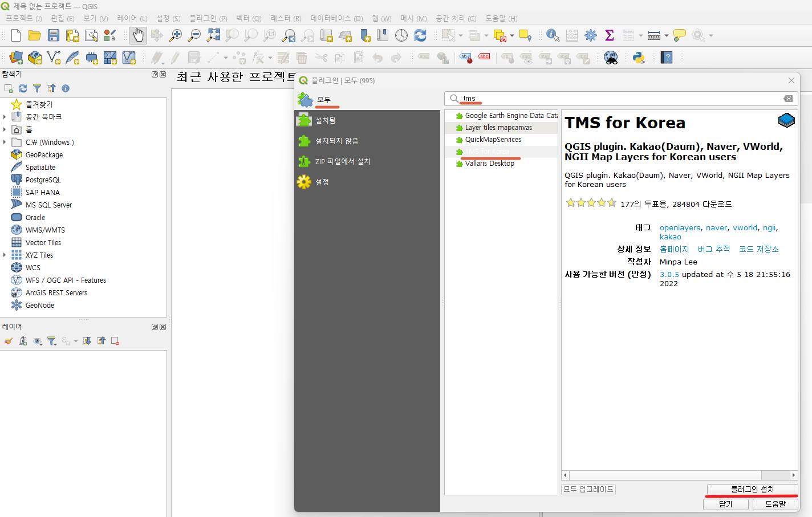Screen dimensions: 812x517
Task: Click the New GeoPackage Layer icon
Action: pos(35,58)
